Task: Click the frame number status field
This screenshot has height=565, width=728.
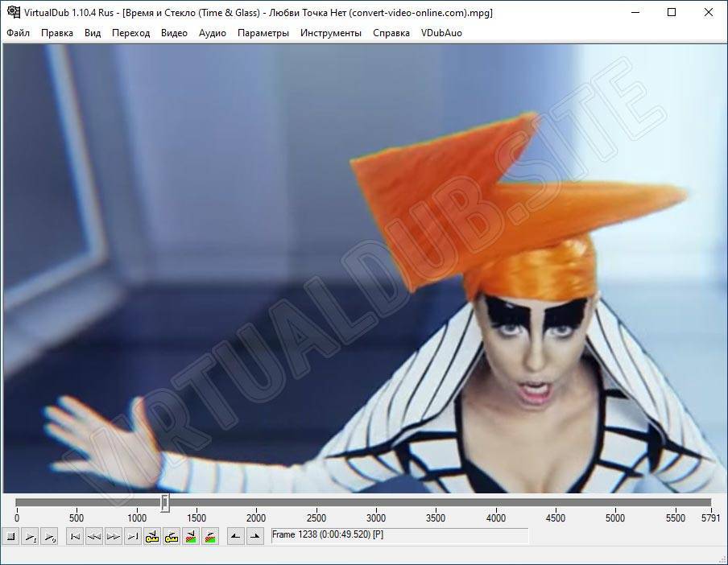Action: 399,535
